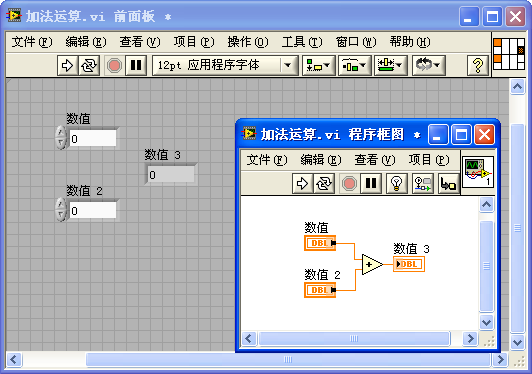Click block diagram vertical scroll up arrow

[x=486, y=204]
